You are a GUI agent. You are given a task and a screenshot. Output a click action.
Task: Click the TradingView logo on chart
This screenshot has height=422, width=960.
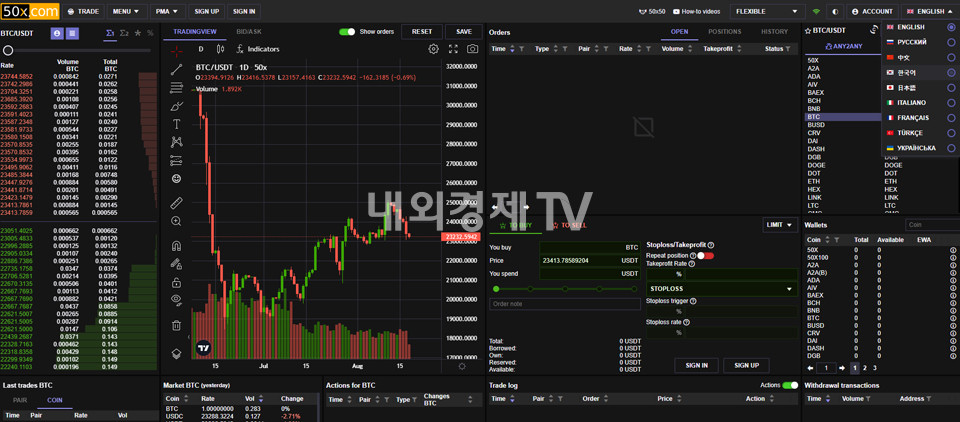203,348
